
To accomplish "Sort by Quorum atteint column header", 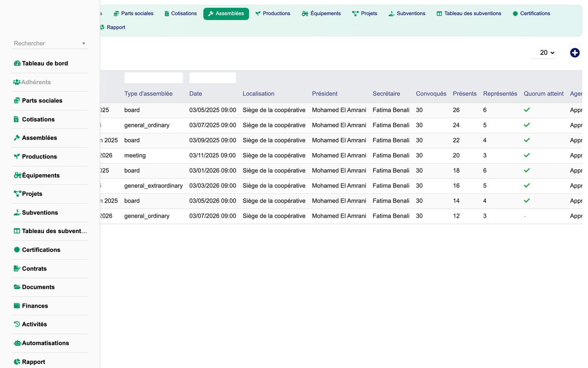I will point(543,94).
